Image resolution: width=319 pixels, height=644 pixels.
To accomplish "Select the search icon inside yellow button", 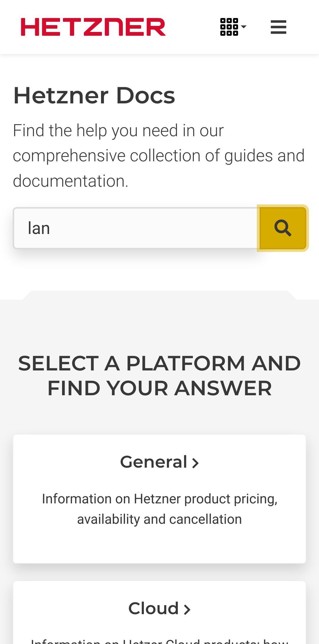I will tap(282, 228).
